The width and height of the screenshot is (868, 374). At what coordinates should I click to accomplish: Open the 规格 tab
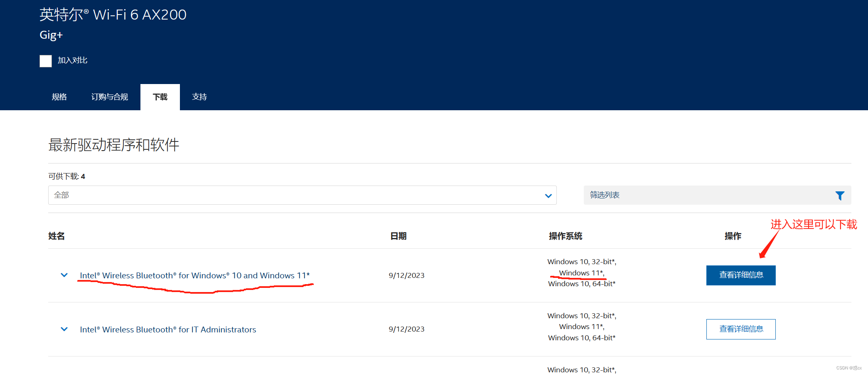coord(59,97)
